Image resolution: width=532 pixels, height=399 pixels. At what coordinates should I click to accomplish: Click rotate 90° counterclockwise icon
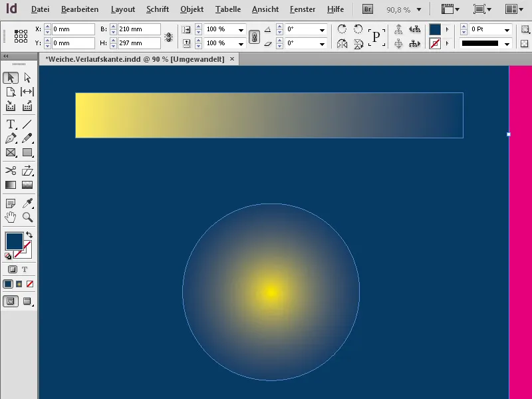click(358, 29)
